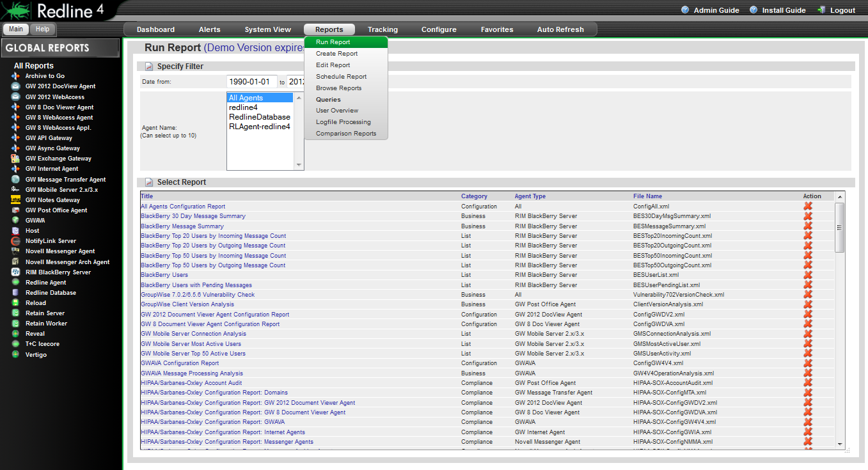Delete the ConfigGW4V4.xml report with red X

point(808,363)
